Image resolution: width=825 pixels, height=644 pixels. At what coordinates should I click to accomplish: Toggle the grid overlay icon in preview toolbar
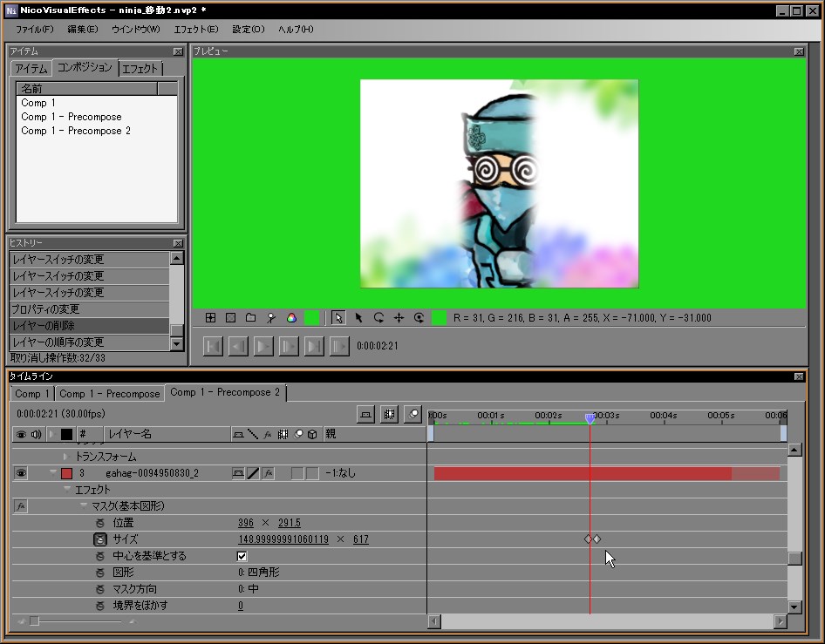pos(210,317)
